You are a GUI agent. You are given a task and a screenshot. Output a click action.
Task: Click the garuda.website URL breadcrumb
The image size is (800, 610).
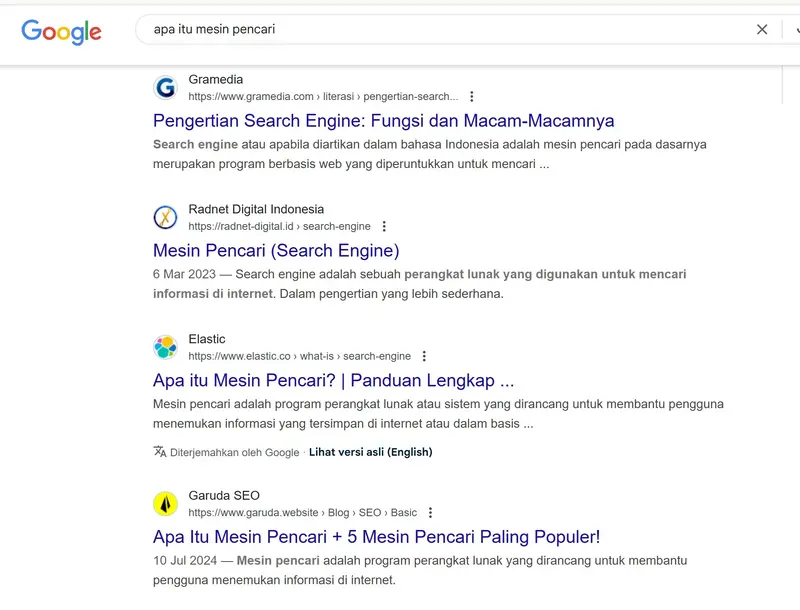[x=303, y=513]
